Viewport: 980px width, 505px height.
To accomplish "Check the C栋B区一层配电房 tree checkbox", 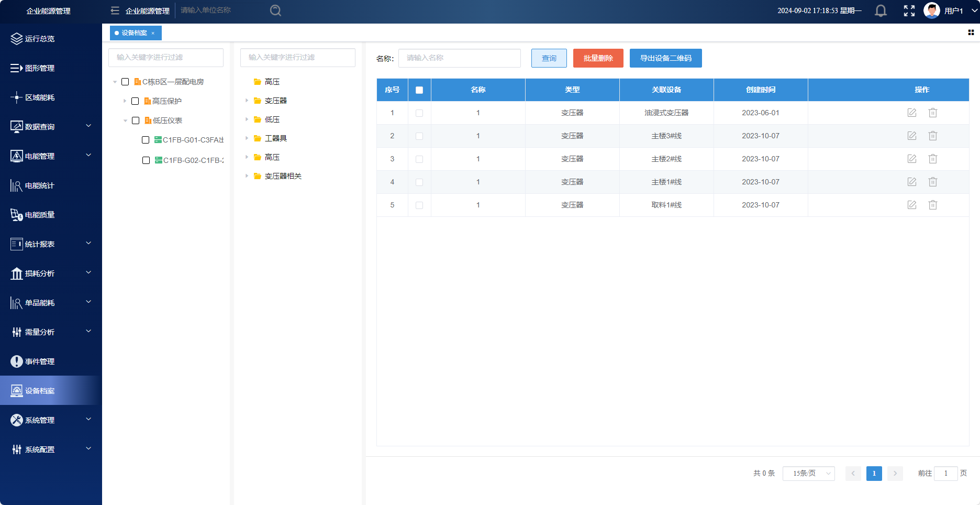I will (125, 82).
